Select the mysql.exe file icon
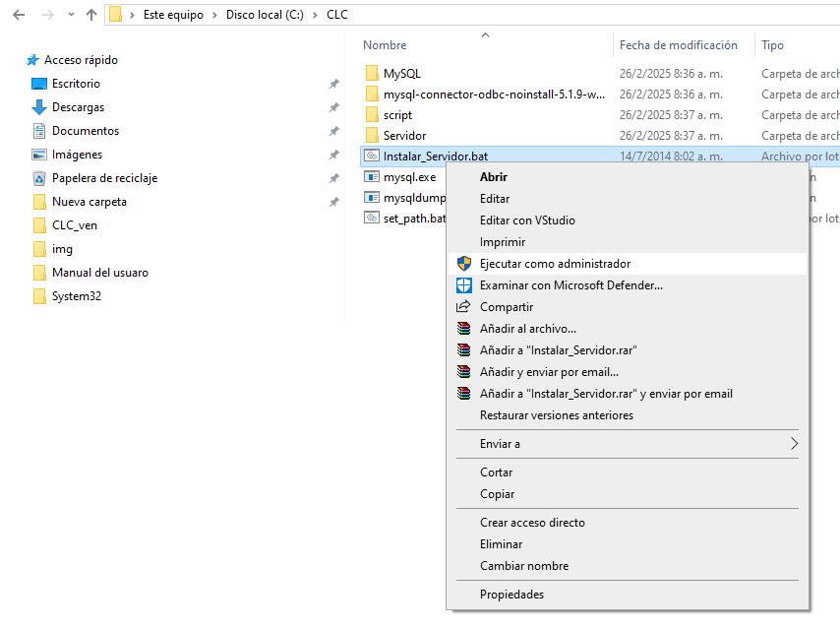This screenshot has height=629, width=840. [x=372, y=177]
